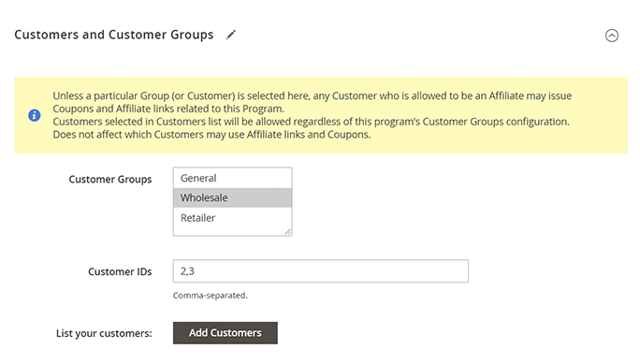The height and width of the screenshot is (364, 640).
Task: Collapse the Customers and Customer Groups section
Action: [x=611, y=36]
